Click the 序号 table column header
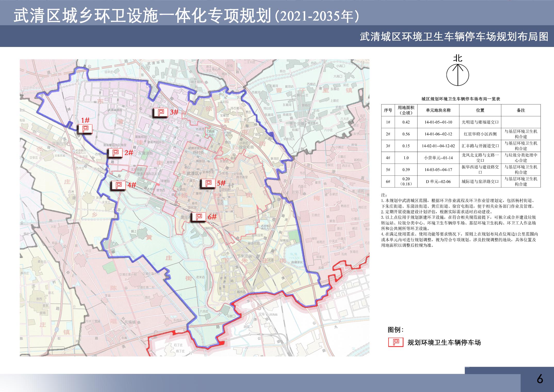Viewport: 554px width, 392px height. (388, 110)
